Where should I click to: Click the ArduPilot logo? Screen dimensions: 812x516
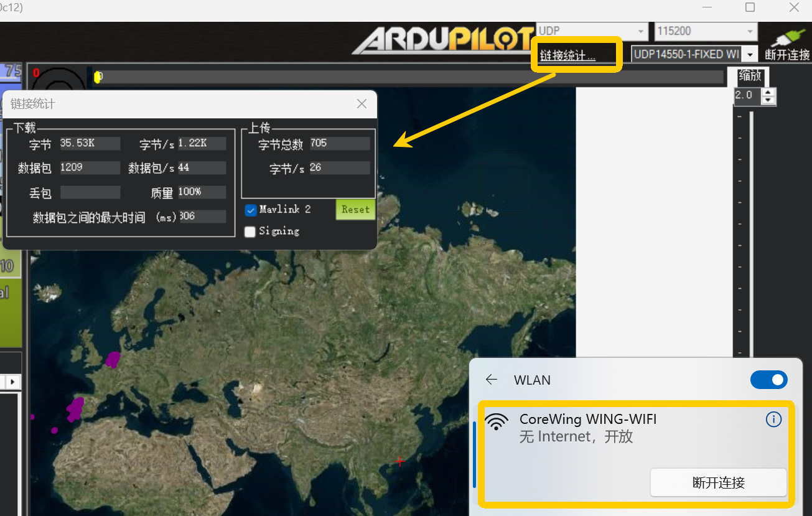[x=443, y=40]
